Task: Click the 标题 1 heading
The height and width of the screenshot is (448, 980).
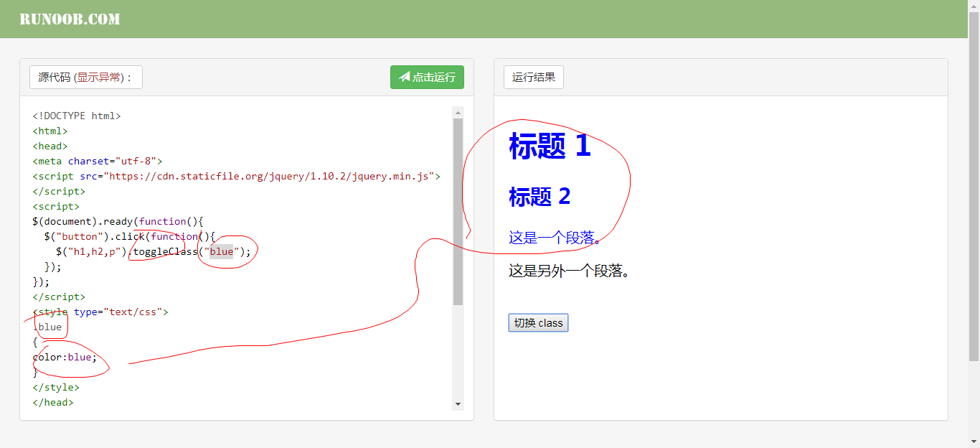Action: point(550,146)
